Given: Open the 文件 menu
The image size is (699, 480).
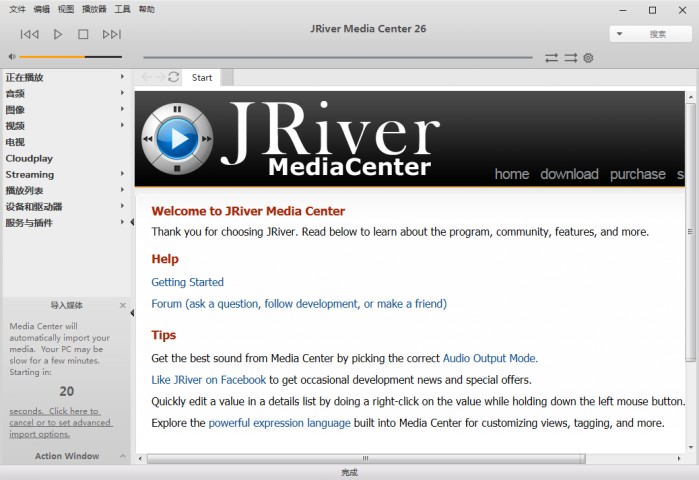Looking at the screenshot, I should (x=17, y=9).
